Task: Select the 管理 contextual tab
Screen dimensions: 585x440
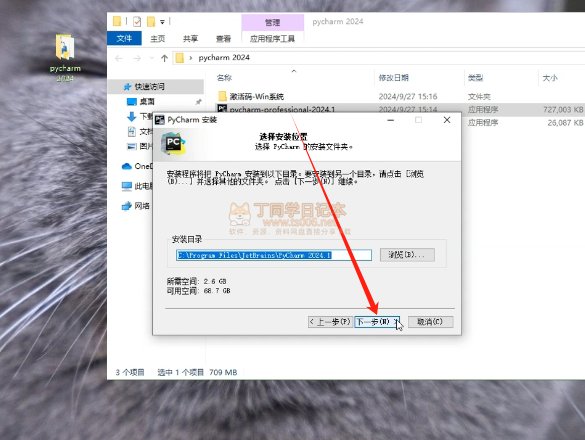Action: point(272,22)
